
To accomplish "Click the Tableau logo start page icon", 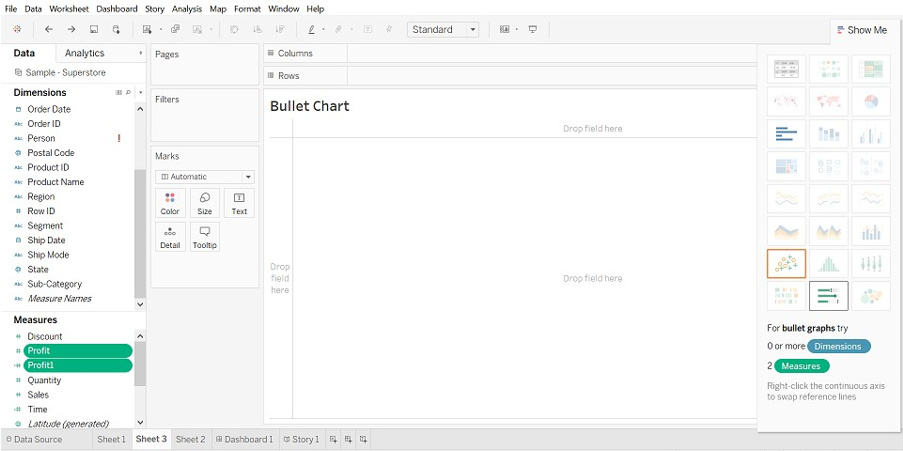I will click(x=17, y=29).
